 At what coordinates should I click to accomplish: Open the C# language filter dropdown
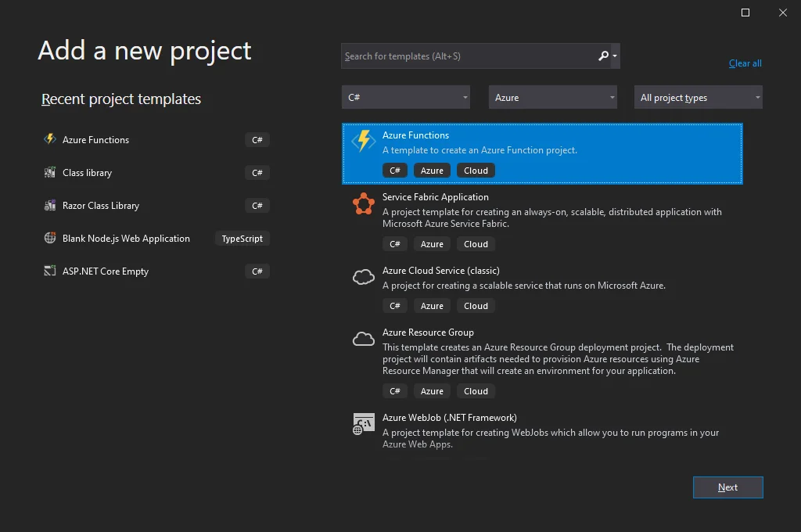click(x=405, y=97)
